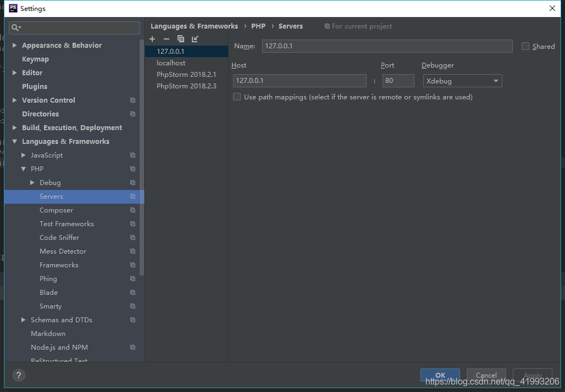Expand the Editor section
Viewport: 565px width, 392px height.
14,72
